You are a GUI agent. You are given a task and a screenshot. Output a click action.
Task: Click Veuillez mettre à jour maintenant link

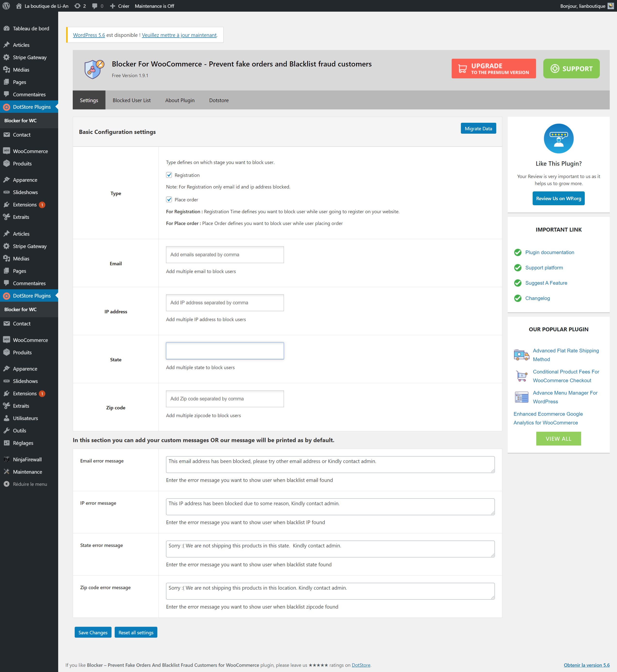pos(179,35)
